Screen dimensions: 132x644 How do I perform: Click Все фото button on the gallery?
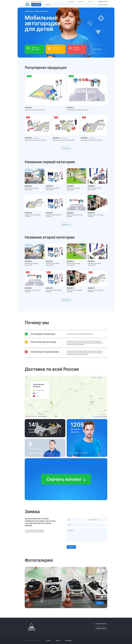pyautogui.click(x=99, y=603)
